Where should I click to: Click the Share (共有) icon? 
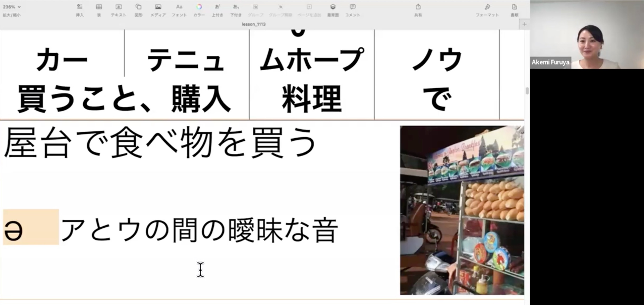418,7
